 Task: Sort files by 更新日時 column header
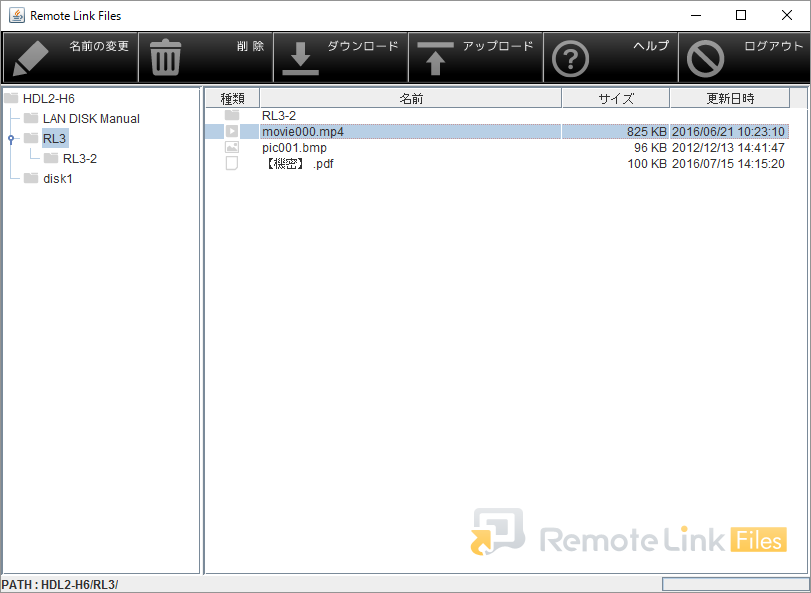coord(729,99)
